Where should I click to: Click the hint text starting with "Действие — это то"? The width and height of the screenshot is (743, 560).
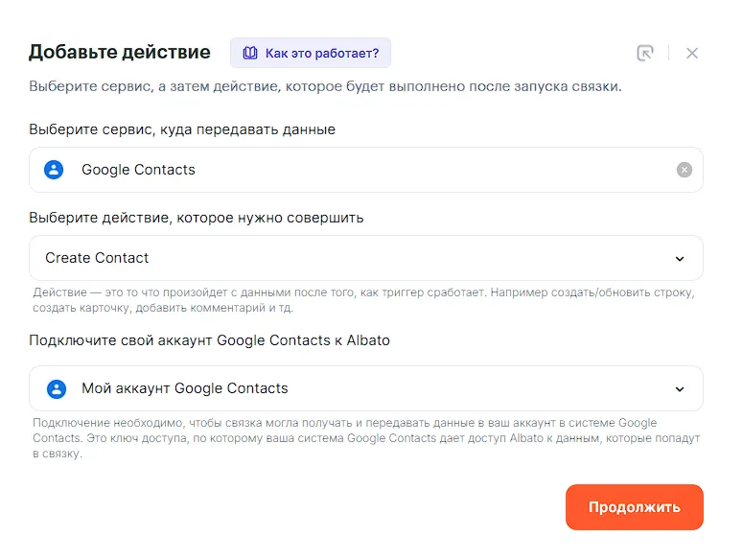pyautogui.click(x=364, y=299)
